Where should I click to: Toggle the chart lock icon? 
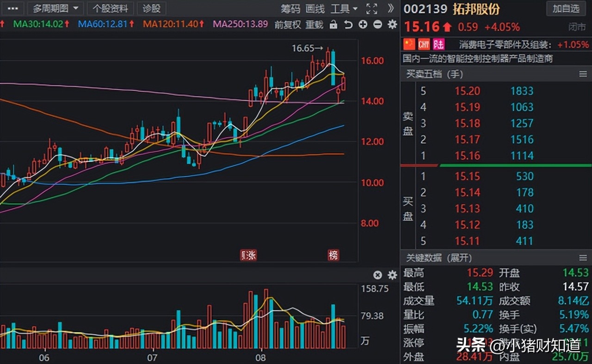pos(334,25)
